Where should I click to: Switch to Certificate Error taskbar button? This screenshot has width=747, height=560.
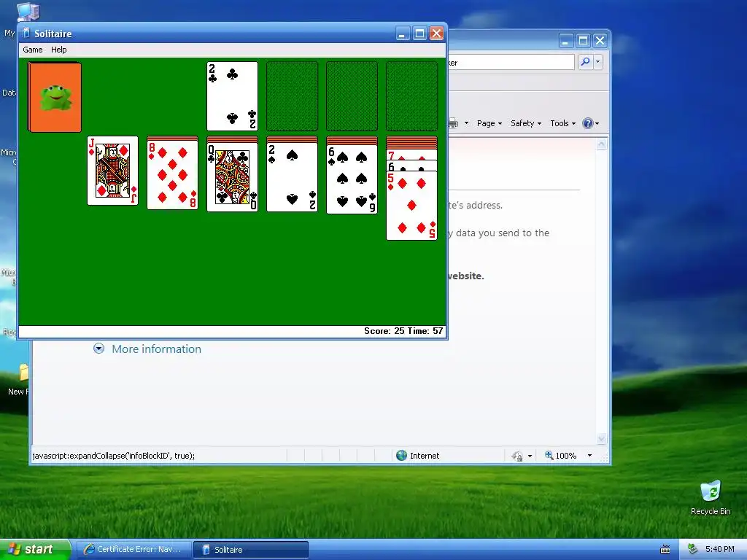pyautogui.click(x=134, y=550)
